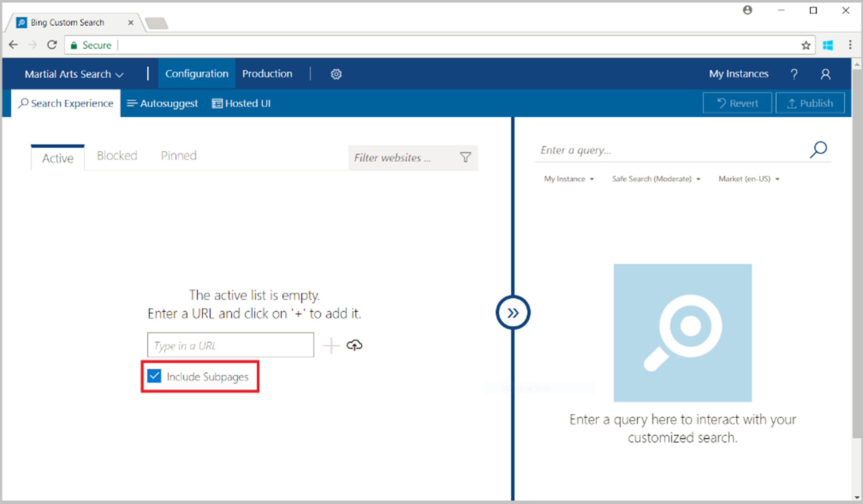Switch to the Blocked tab
Image resolution: width=863 pixels, height=504 pixels.
[x=117, y=155]
